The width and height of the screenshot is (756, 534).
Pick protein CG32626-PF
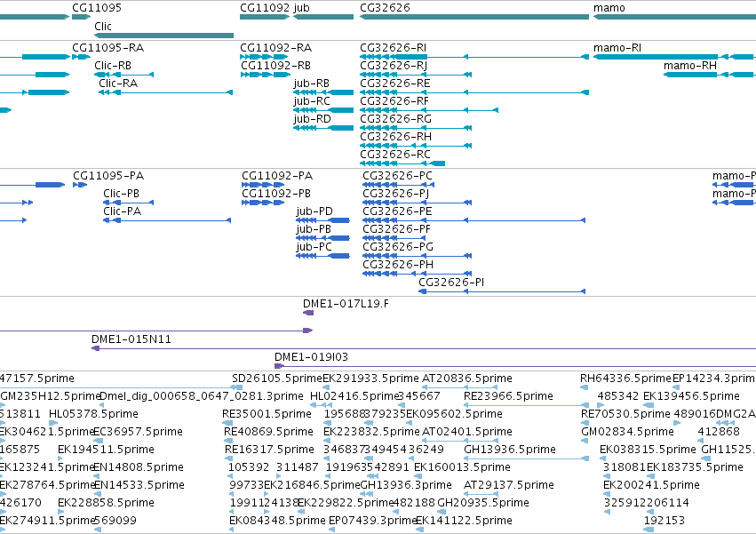[394, 238]
